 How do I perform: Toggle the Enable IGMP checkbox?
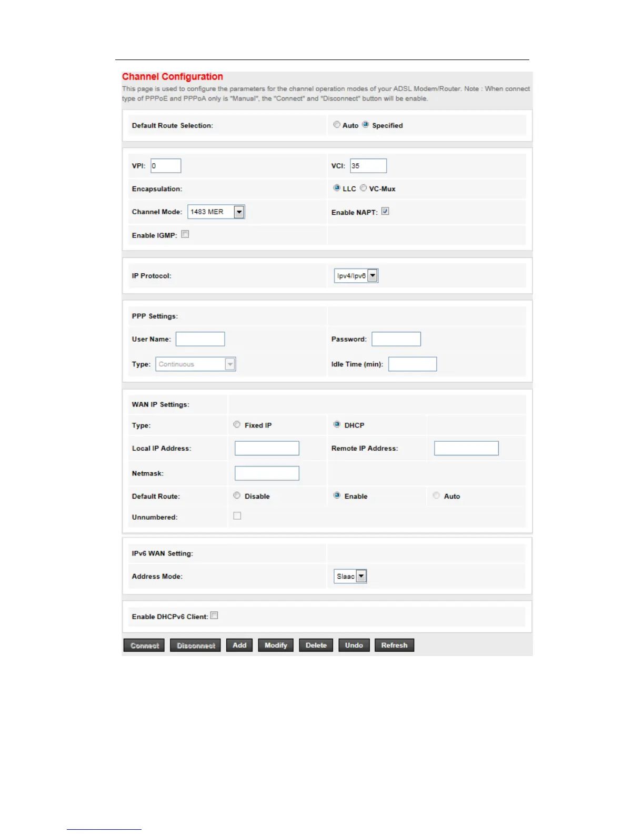(185, 234)
